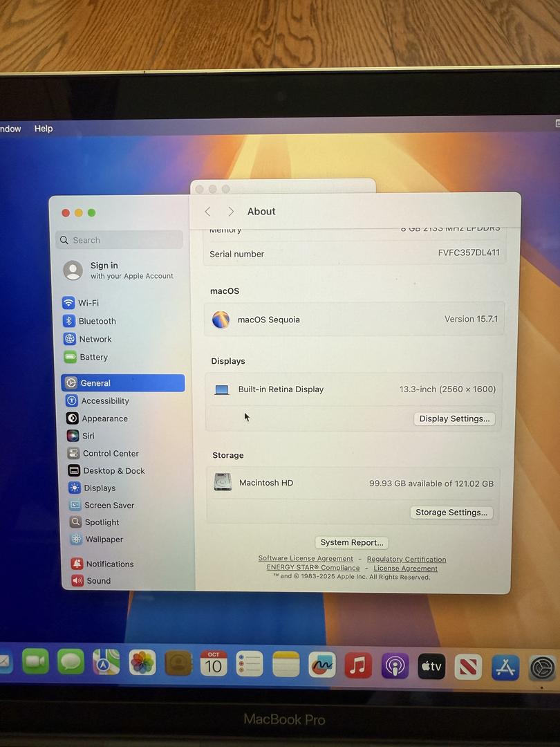560x747 pixels.
Task: Click the Display Settings button
Action: click(x=454, y=418)
